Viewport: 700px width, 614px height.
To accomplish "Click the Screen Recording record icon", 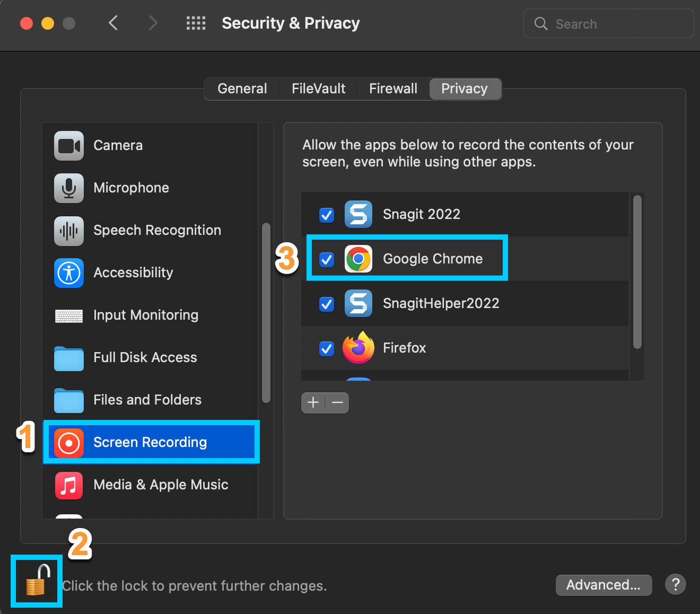I will [x=69, y=443].
